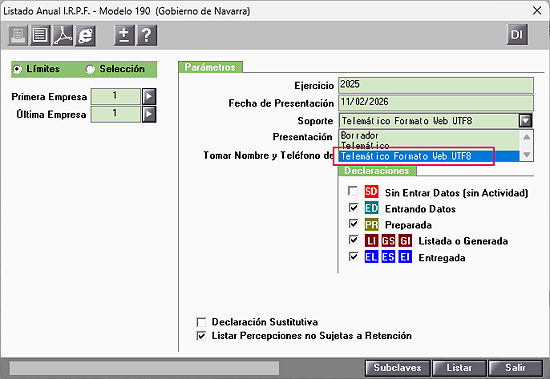Click the dark red LI status icon
Screen dimensions: 550x379
[x=371, y=241]
